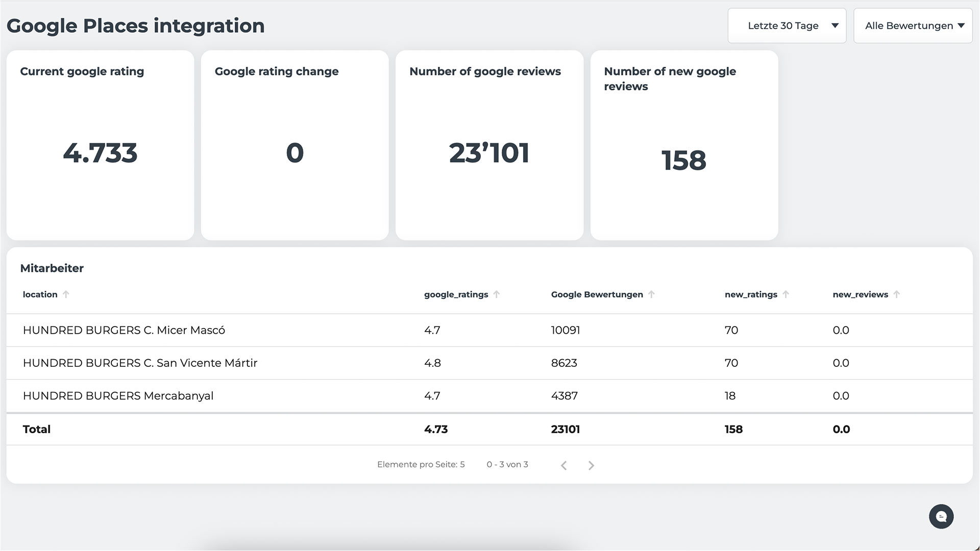Click the new_ratings column header
980x551 pixels.
click(x=751, y=294)
